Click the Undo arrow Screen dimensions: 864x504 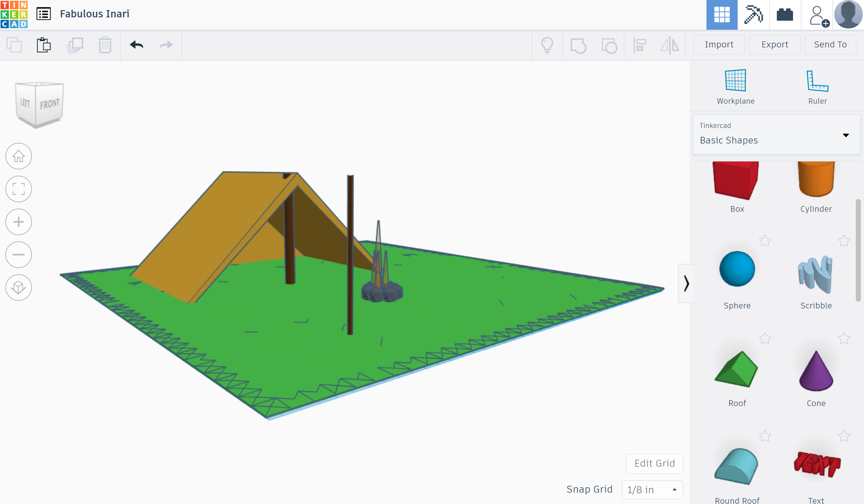tap(137, 45)
